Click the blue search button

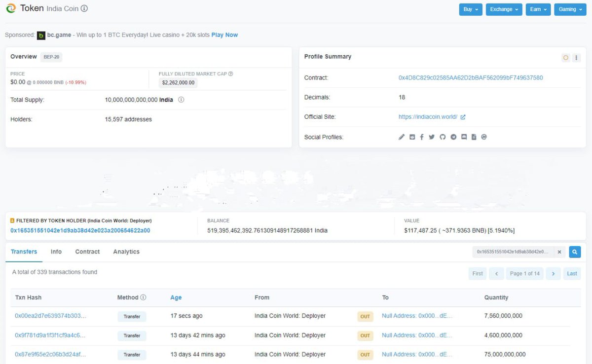(574, 252)
